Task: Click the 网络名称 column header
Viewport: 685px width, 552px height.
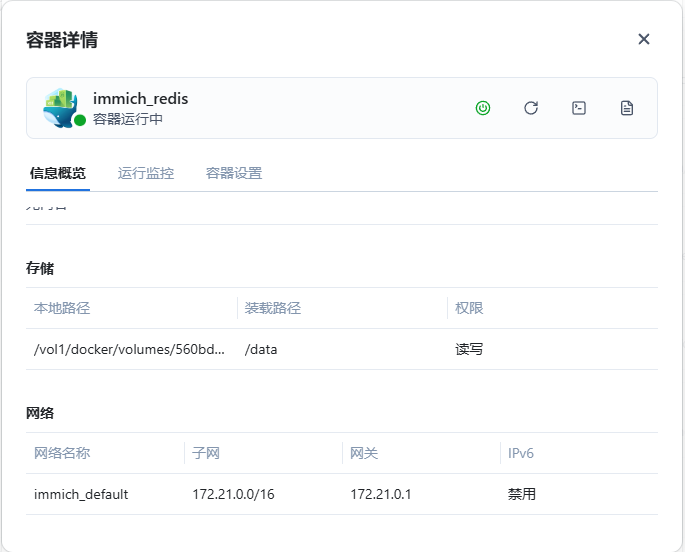Action: coord(62,453)
